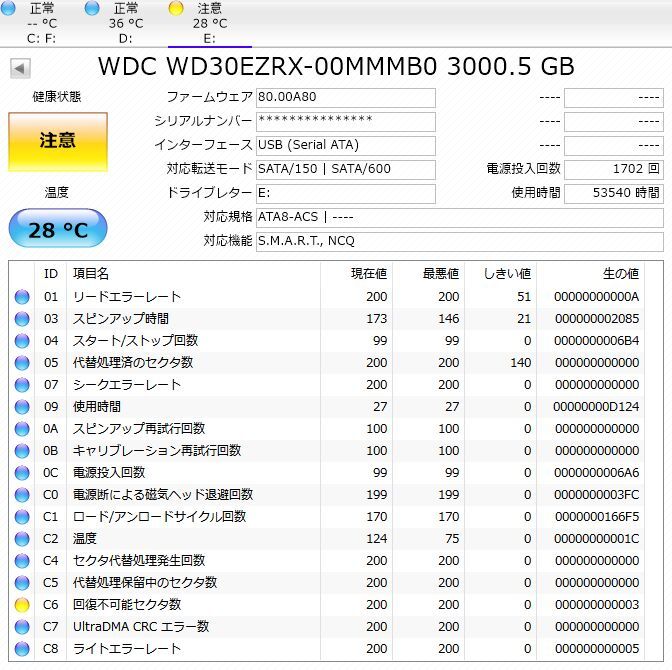Click raw value 0000000003FC
This screenshot has height=670, width=672.
(597, 495)
